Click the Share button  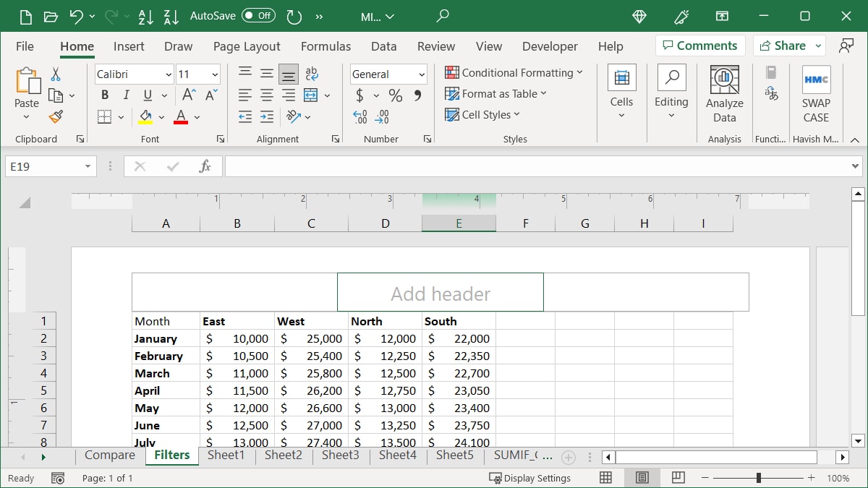[785, 45]
